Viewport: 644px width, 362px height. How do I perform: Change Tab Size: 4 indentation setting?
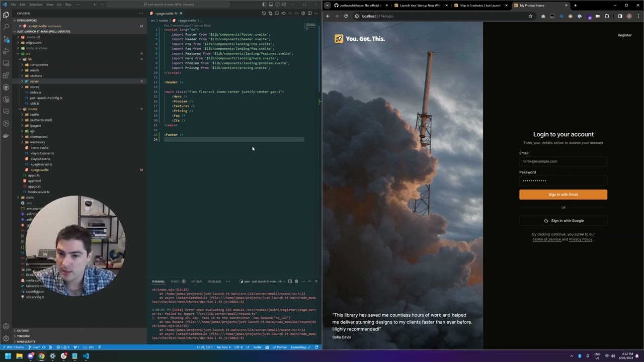[x=223, y=347]
